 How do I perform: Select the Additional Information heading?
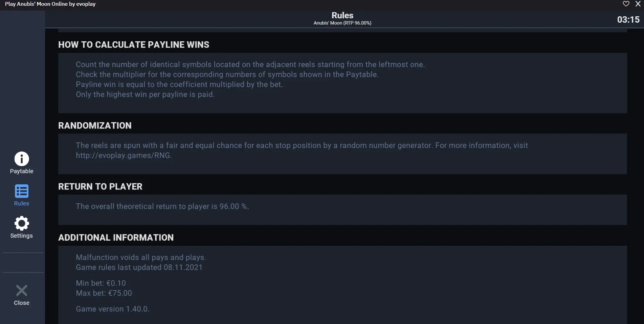coord(116,238)
